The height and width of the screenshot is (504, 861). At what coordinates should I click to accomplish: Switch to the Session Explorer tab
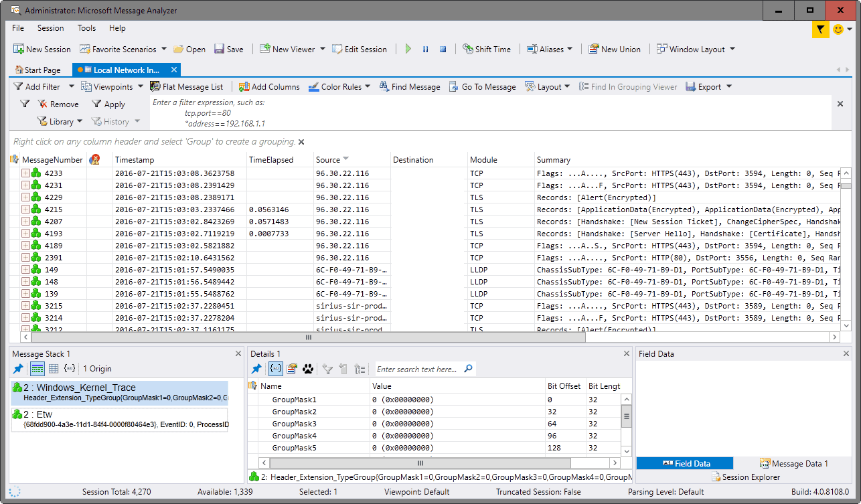click(745, 477)
